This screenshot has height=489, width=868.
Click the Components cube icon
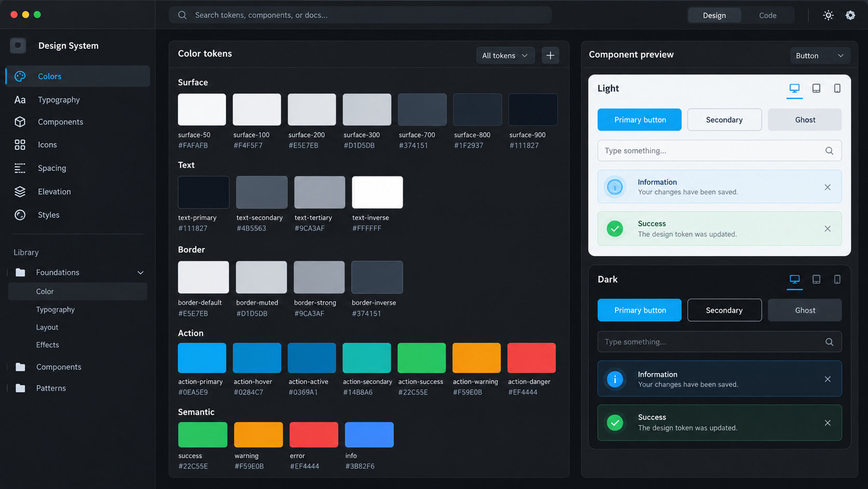[20, 122]
